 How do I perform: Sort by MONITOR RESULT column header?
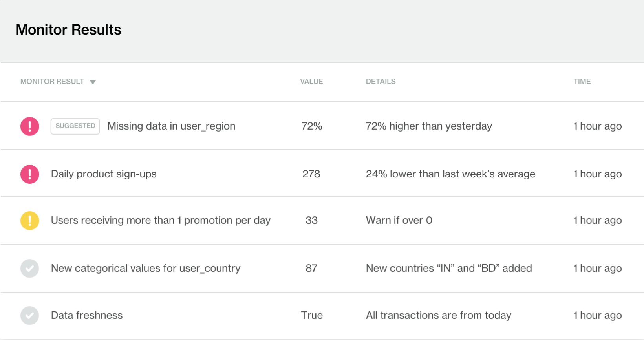pos(52,82)
